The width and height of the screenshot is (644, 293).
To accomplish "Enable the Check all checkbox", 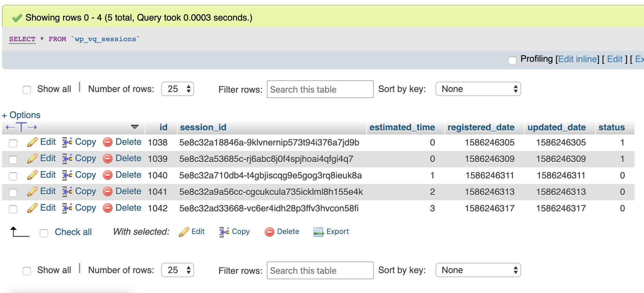I will point(44,233).
